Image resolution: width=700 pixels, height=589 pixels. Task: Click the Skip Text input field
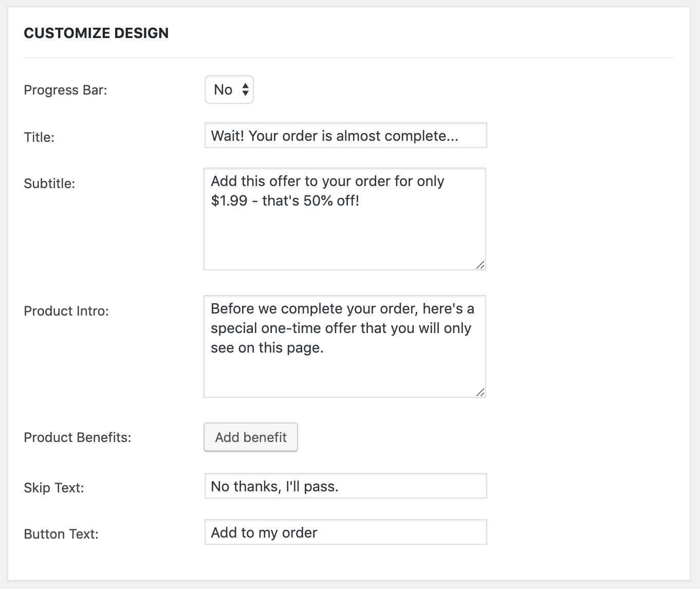(345, 485)
